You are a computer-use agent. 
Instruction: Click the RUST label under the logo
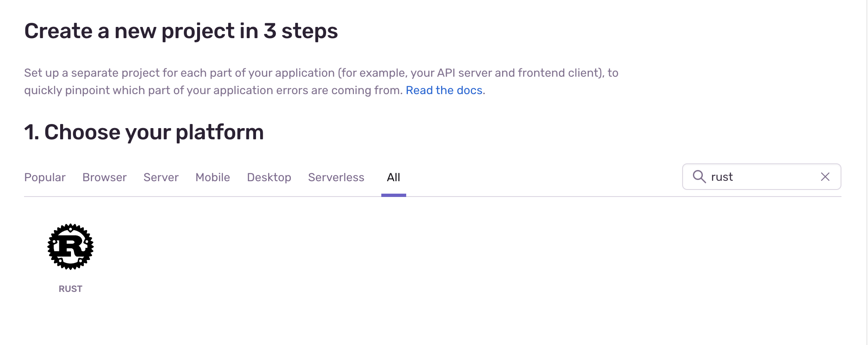pos(71,289)
